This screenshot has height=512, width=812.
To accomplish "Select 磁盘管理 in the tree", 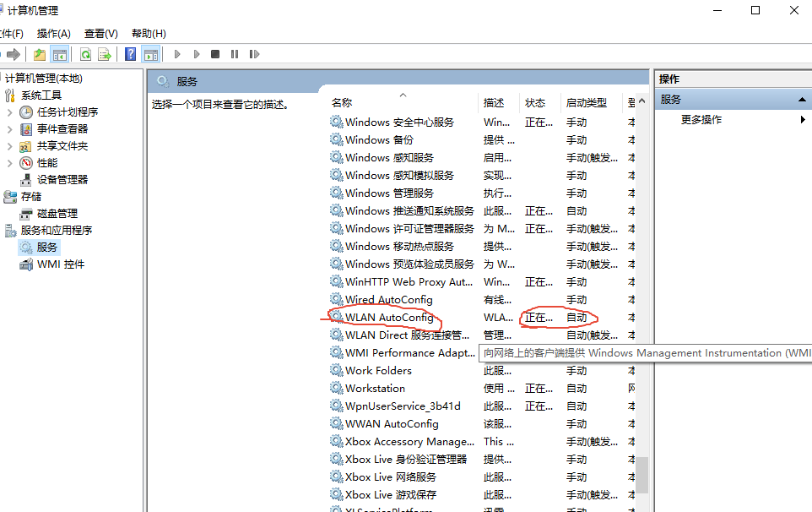I will [x=57, y=214].
